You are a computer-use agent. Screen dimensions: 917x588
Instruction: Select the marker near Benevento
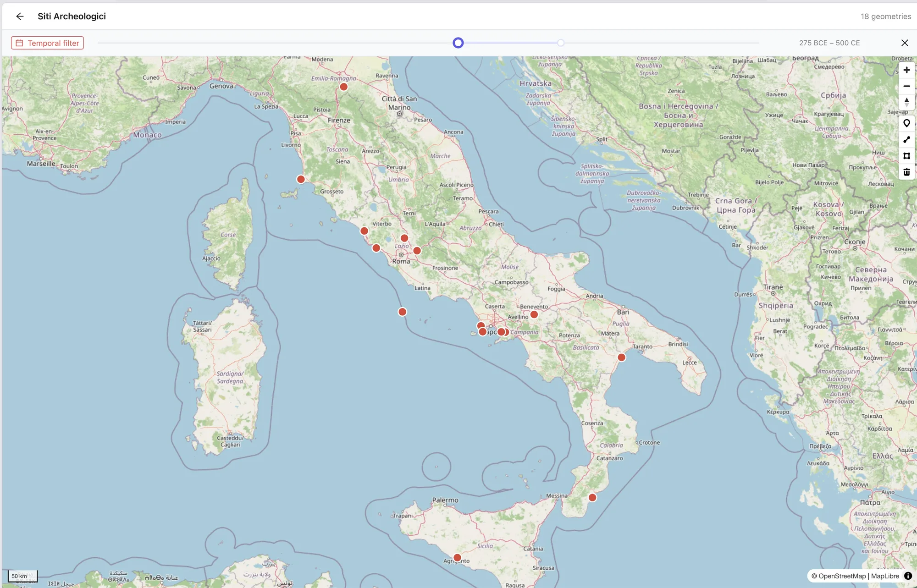pos(534,314)
